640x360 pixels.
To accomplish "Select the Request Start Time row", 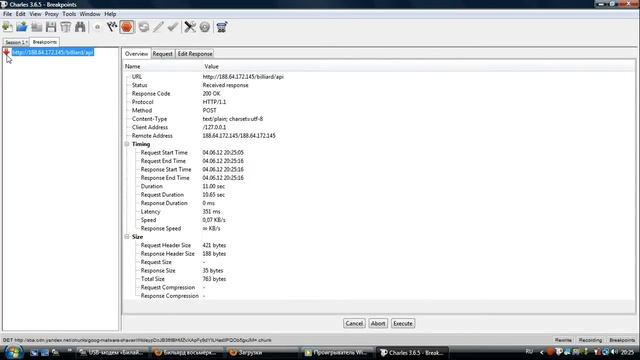I will [378, 153].
